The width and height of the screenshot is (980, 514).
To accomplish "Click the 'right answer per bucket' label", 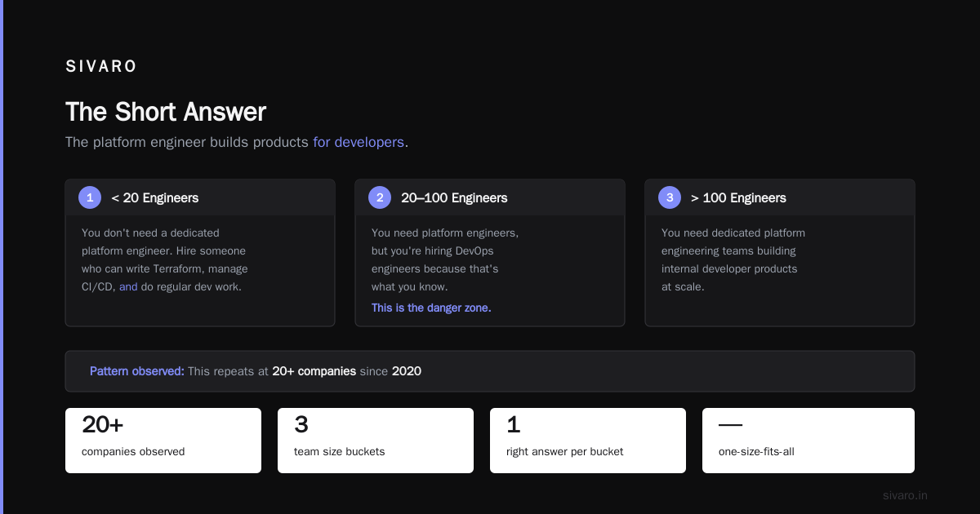I will [564, 452].
